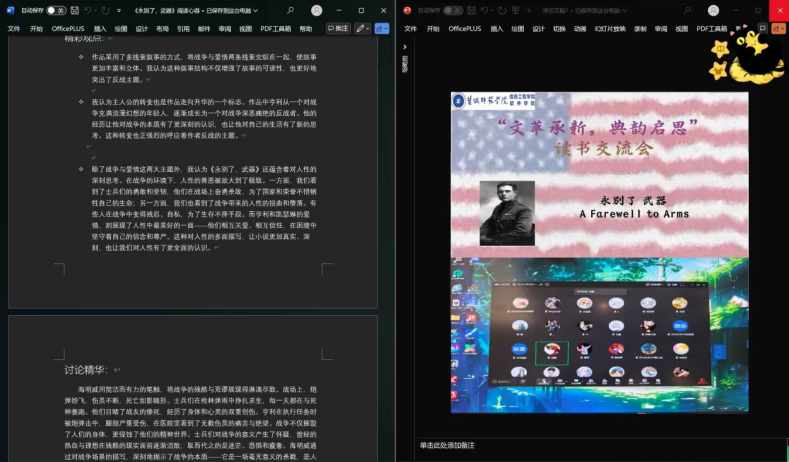Open the 引用 tab in Word
Viewport: 789px width, 462px height.
[183, 29]
